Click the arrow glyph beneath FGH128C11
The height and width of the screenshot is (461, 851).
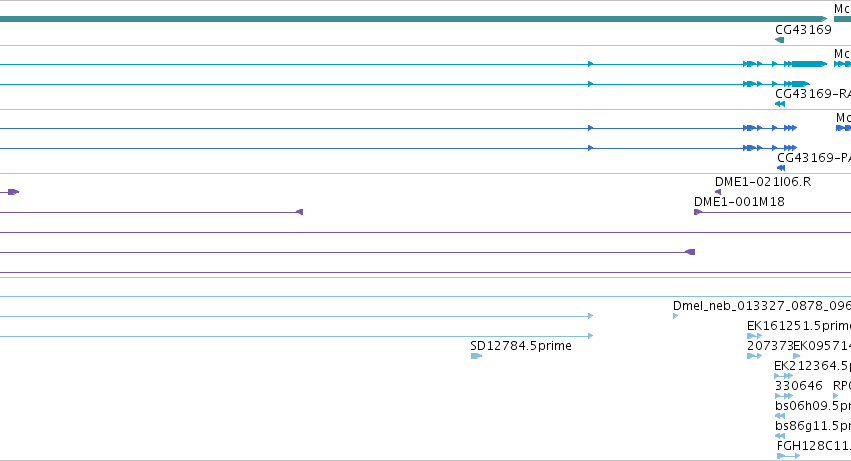point(789,456)
